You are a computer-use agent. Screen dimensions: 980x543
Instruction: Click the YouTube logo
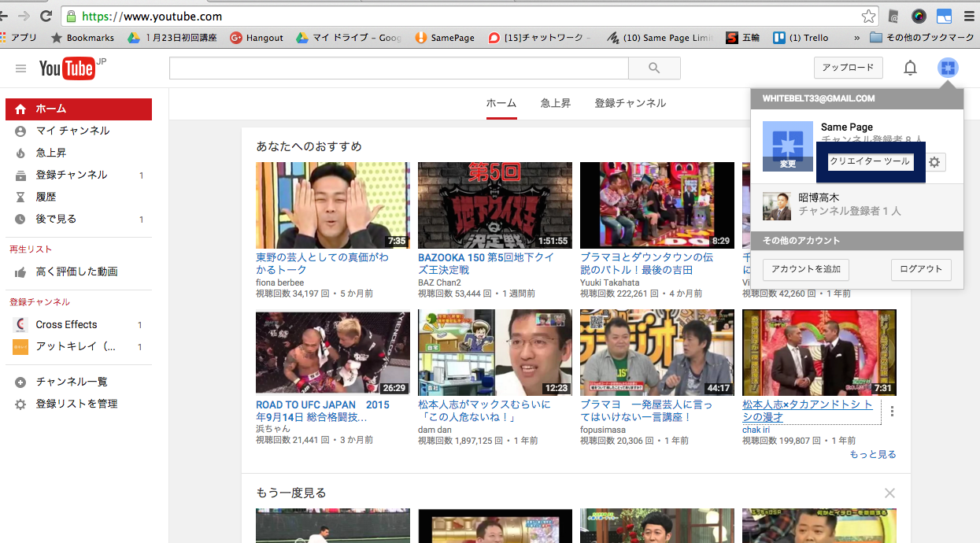coord(67,68)
